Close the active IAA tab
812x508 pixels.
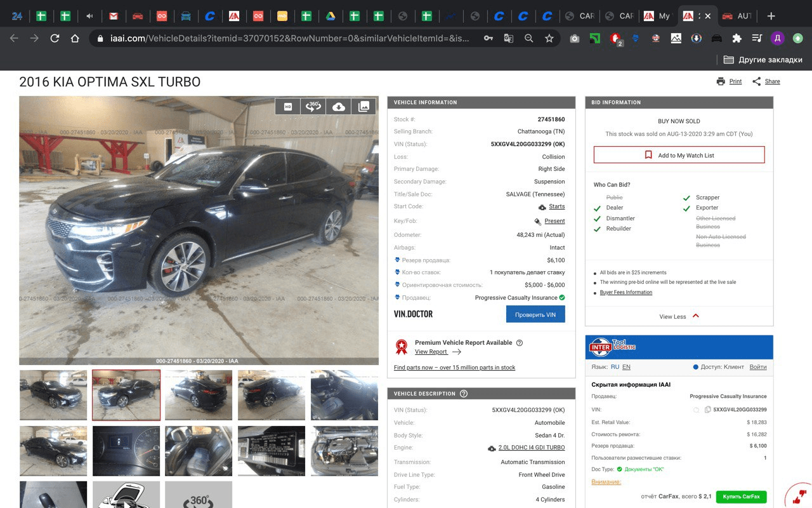(708, 16)
